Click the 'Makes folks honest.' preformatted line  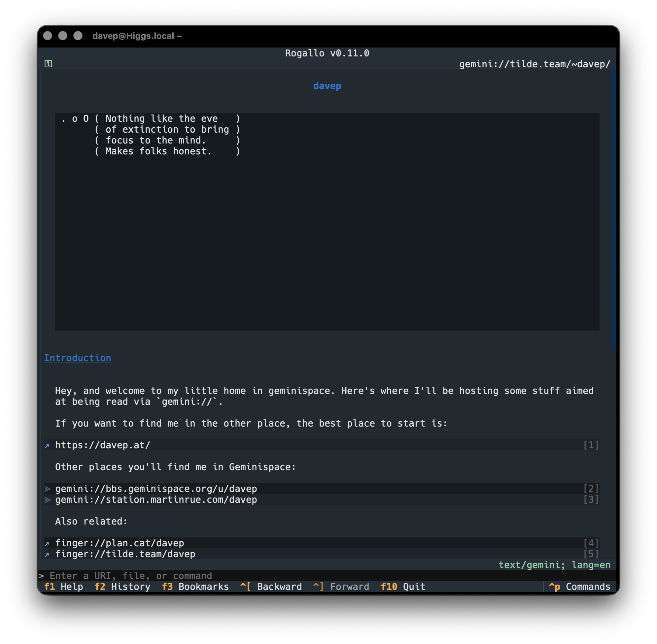click(158, 151)
